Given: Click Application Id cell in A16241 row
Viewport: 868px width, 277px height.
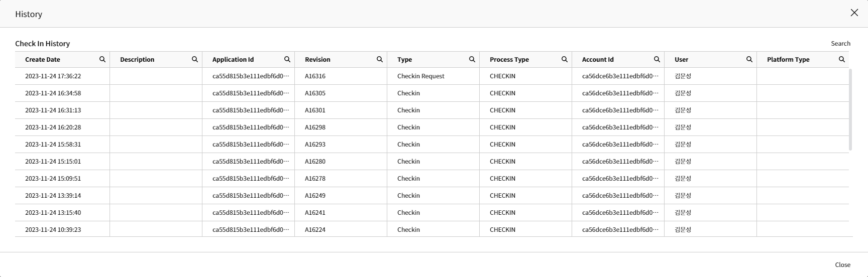Looking at the screenshot, I should click(x=248, y=213).
